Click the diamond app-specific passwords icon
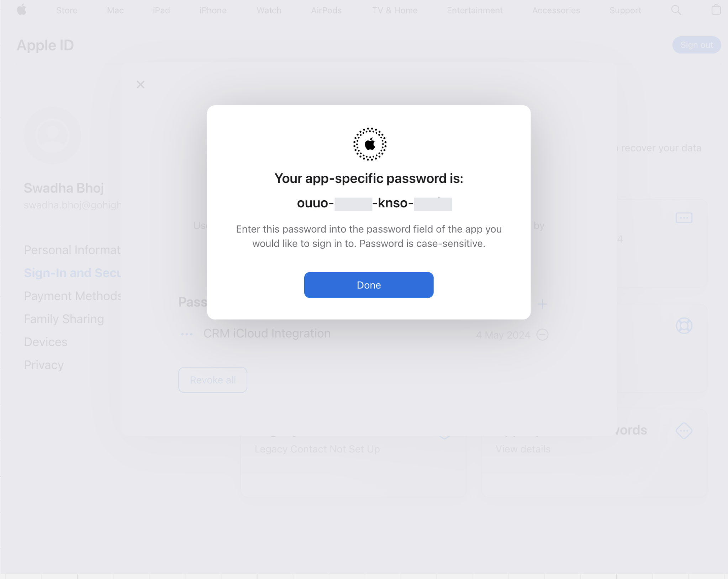Viewport: 728px width, 579px height. [684, 431]
